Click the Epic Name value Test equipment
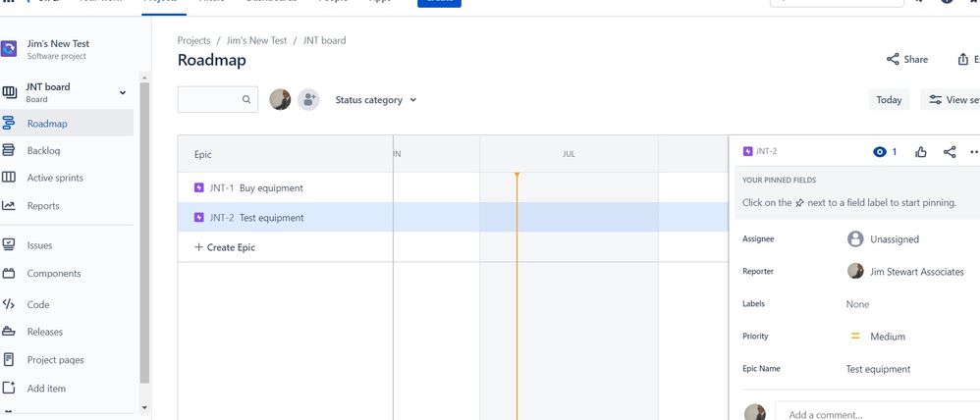This screenshot has width=980, height=420. click(x=878, y=369)
